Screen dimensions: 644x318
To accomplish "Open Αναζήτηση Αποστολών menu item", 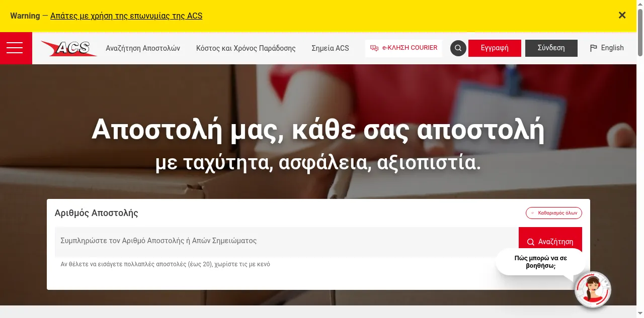I will (143, 48).
